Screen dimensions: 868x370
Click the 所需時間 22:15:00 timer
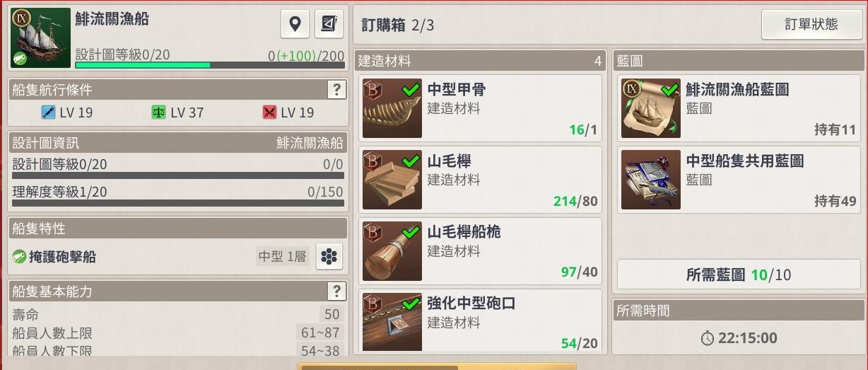coord(739,338)
